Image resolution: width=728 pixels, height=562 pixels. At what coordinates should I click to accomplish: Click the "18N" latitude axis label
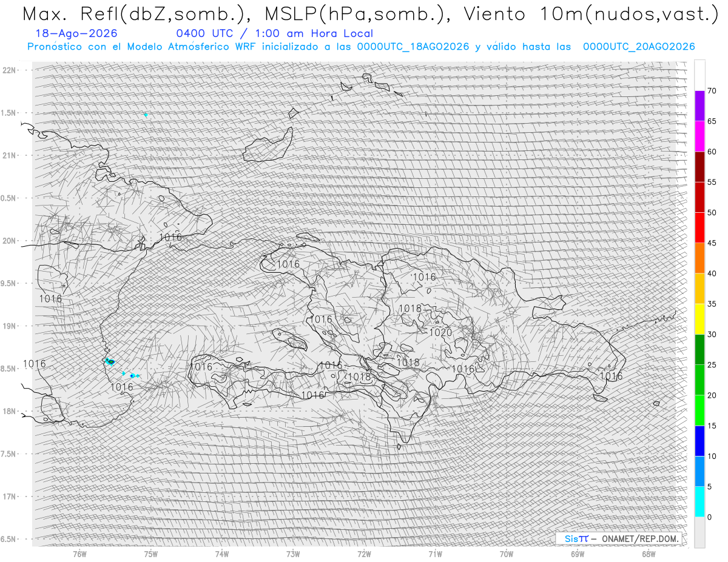(10, 411)
